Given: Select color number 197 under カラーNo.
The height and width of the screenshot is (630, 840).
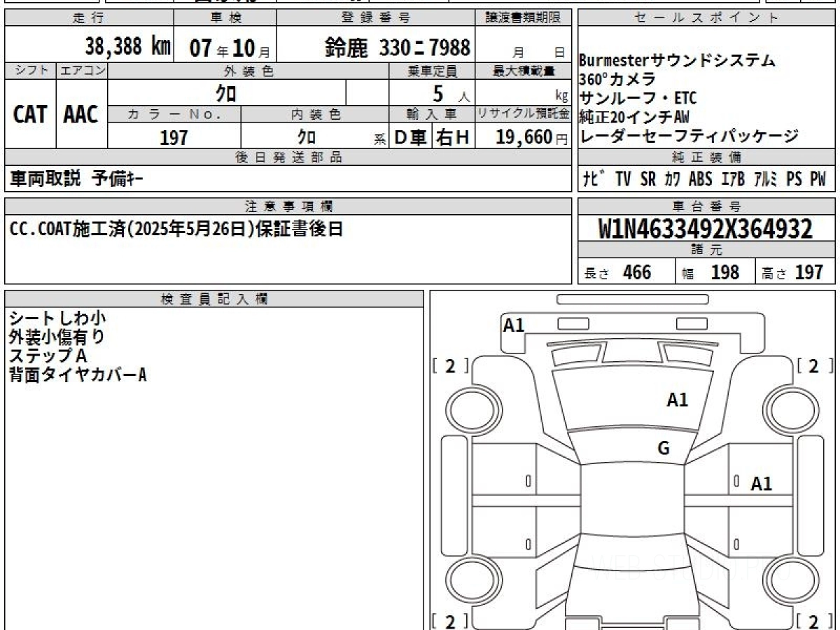Looking at the screenshot, I should tap(174, 137).
